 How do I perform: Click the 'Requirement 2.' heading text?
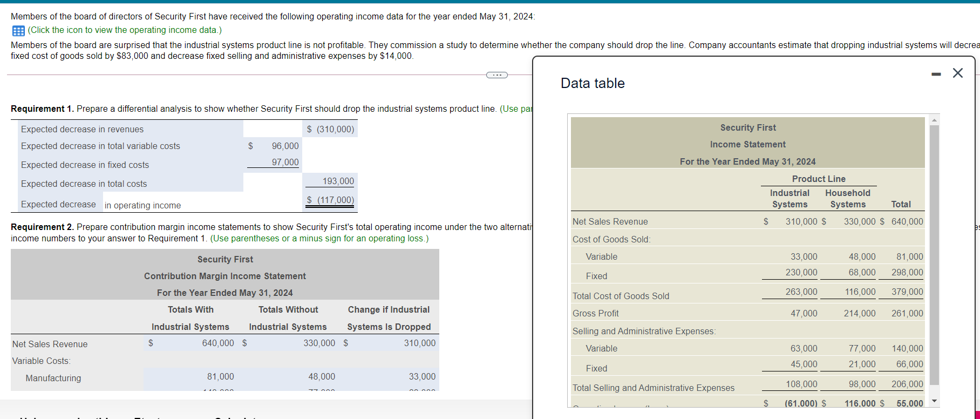[x=42, y=227]
